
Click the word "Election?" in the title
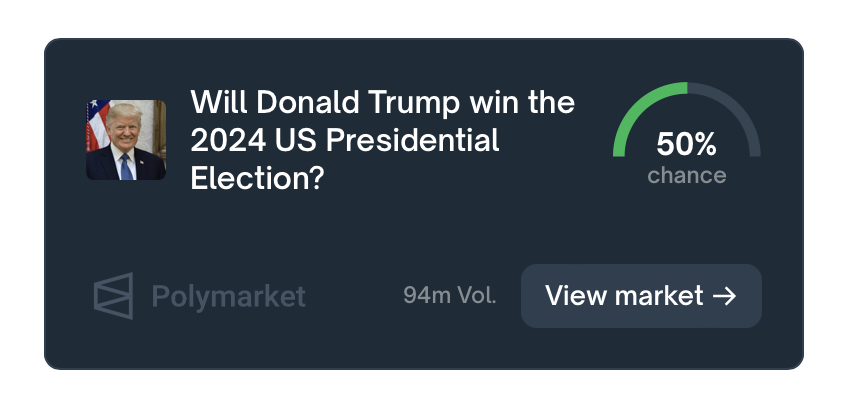256,179
